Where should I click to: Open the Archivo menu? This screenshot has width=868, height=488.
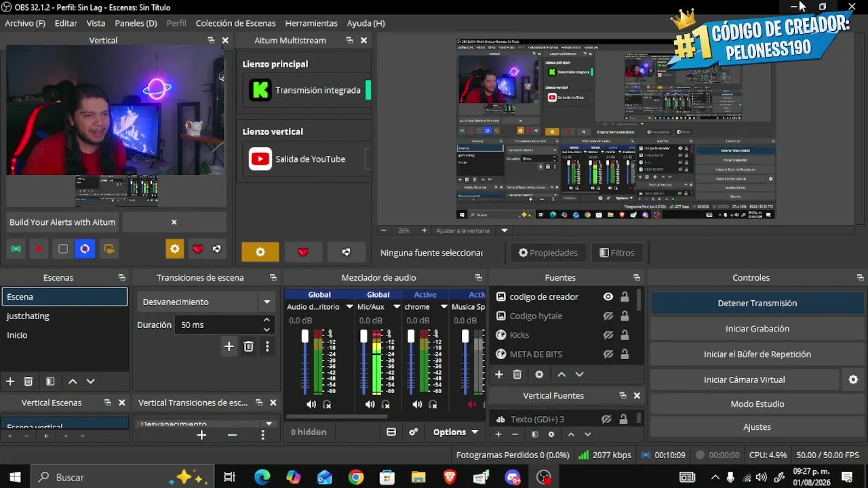coord(25,23)
